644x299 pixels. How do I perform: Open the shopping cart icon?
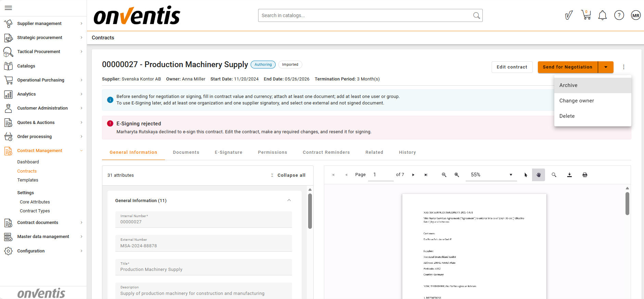586,15
